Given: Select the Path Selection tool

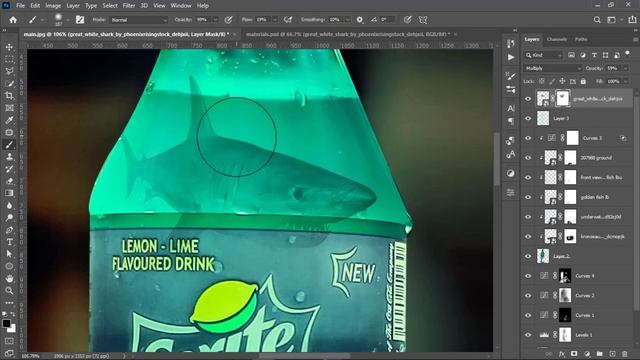Looking at the screenshot, I should pos(9,254).
